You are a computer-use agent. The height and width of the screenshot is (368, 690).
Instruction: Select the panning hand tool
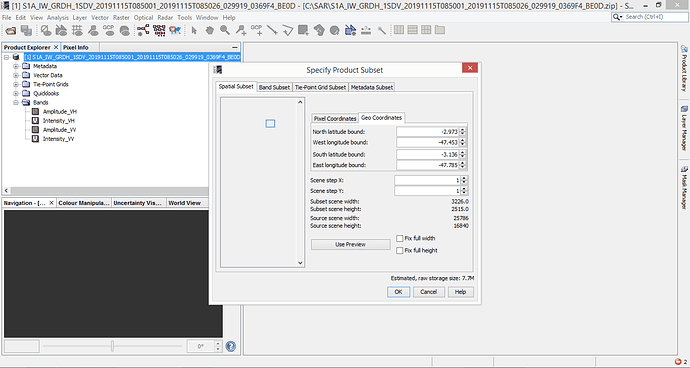point(209,30)
